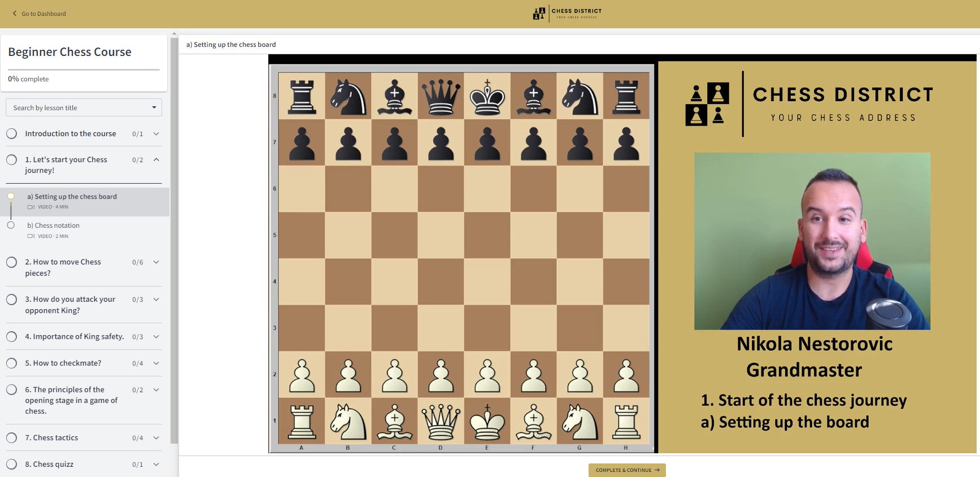Click the black queen on d8
The width and height of the screenshot is (980, 477).
[441, 97]
